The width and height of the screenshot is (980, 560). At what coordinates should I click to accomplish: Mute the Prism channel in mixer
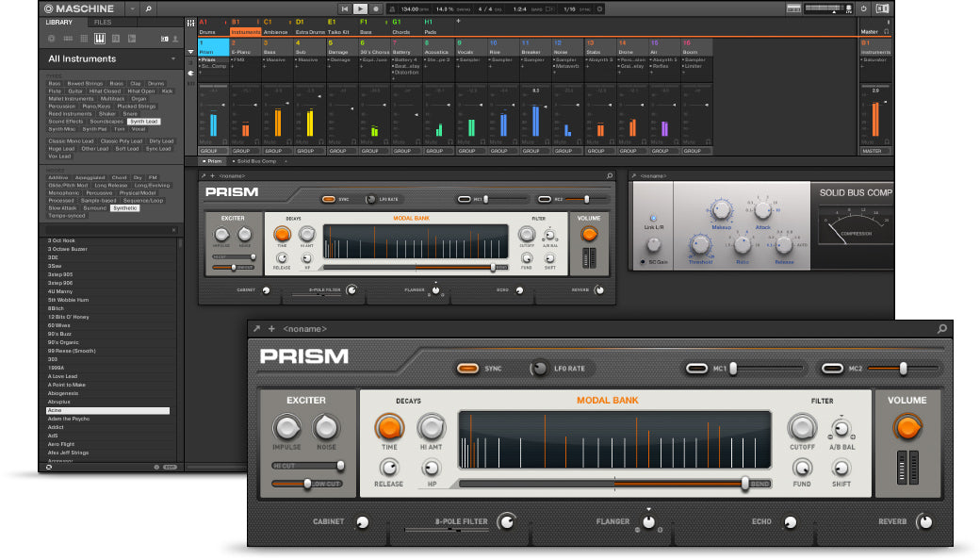point(205,142)
